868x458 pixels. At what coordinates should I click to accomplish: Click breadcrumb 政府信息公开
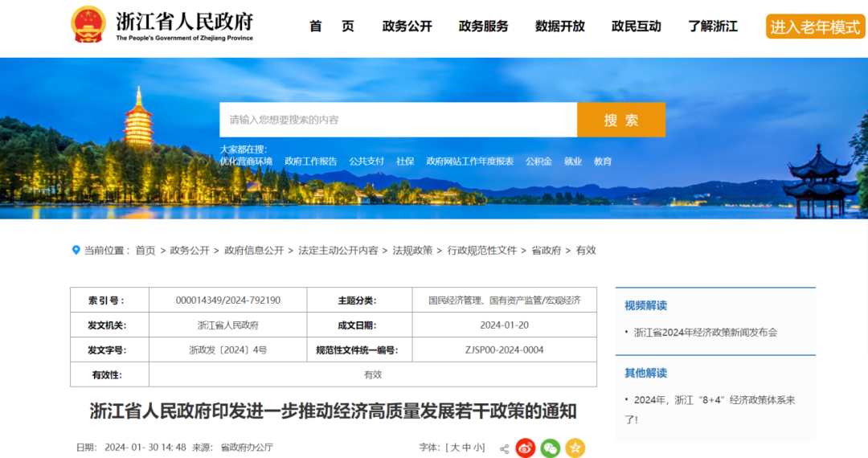tap(254, 250)
